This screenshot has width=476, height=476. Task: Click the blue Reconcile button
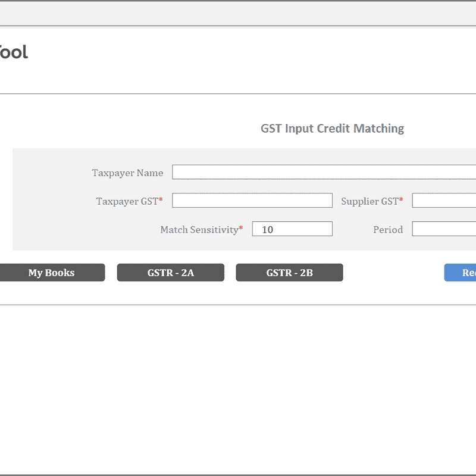(464, 273)
